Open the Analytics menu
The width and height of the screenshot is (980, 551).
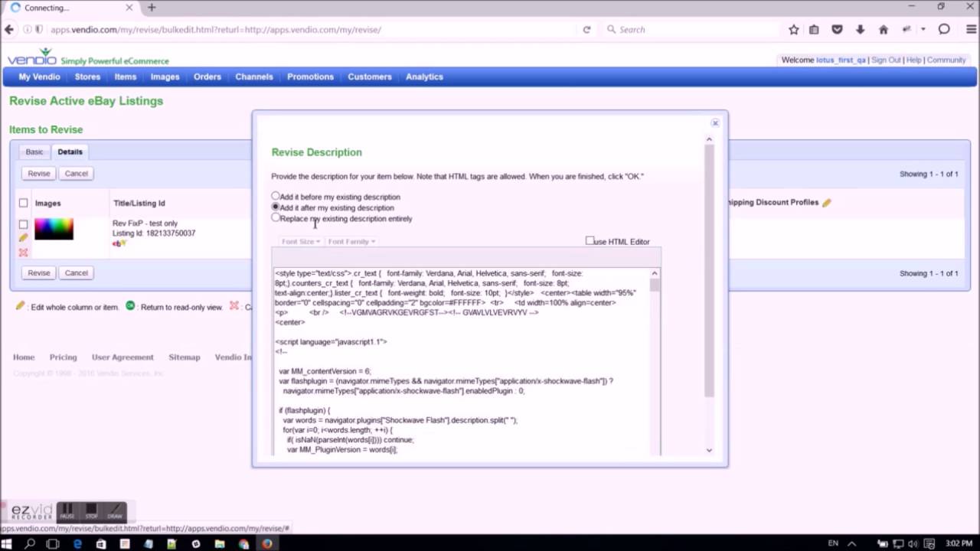click(424, 77)
